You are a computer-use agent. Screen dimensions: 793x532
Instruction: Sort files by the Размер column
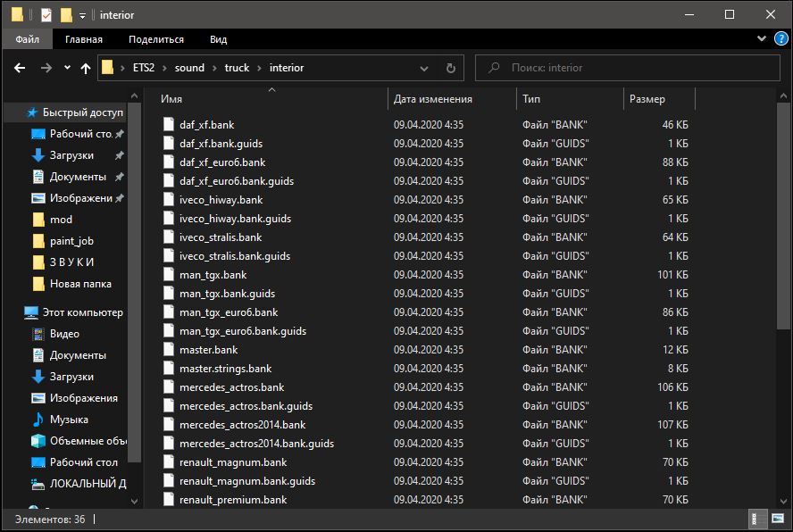pyautogui.click(x=647, y=99)
